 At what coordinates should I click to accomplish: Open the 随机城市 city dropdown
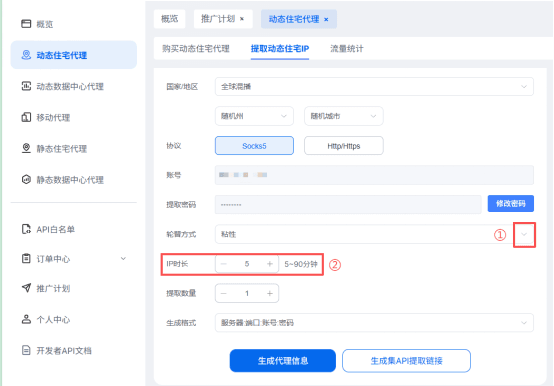(343, 116)
